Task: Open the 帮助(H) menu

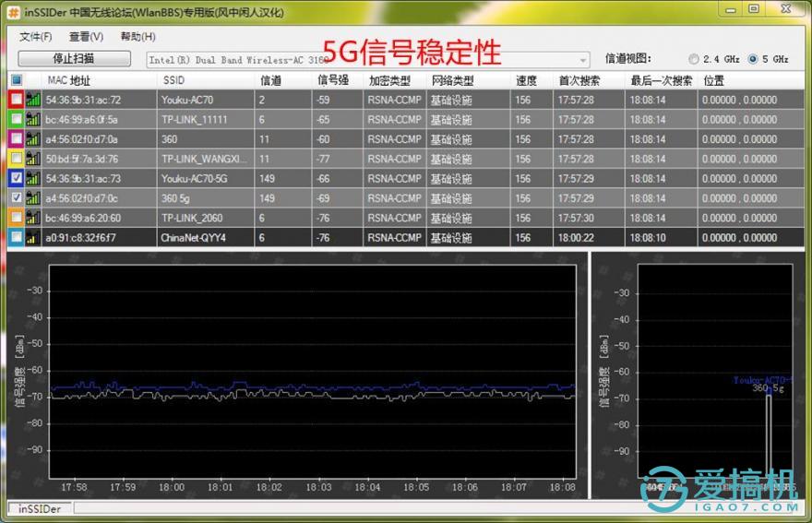Action: pos(137,37)
